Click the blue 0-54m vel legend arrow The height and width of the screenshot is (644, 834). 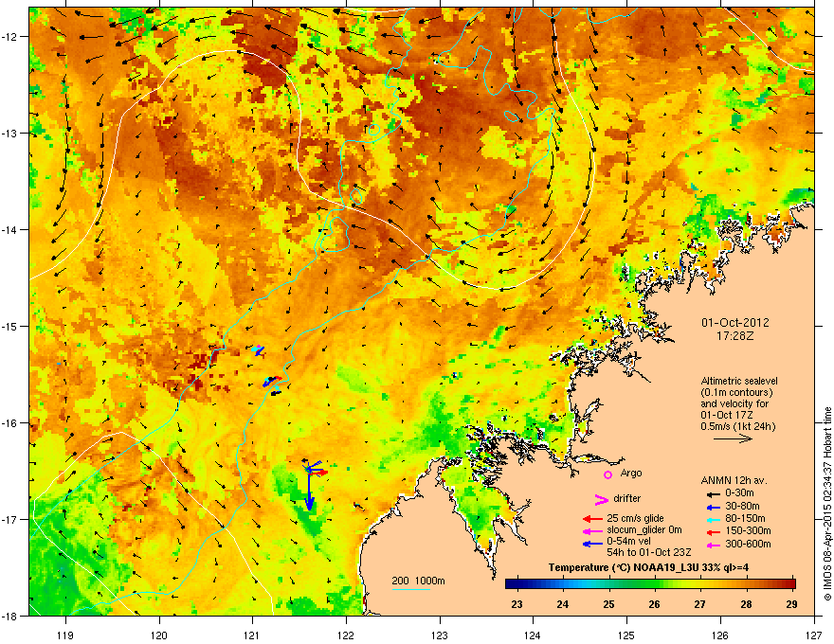[x=592, y=544]
